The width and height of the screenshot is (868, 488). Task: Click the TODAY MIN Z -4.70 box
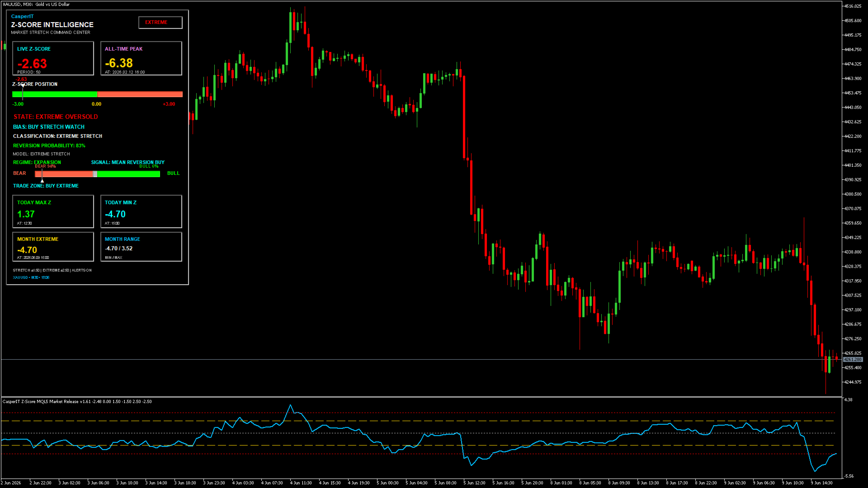[141, 211]
